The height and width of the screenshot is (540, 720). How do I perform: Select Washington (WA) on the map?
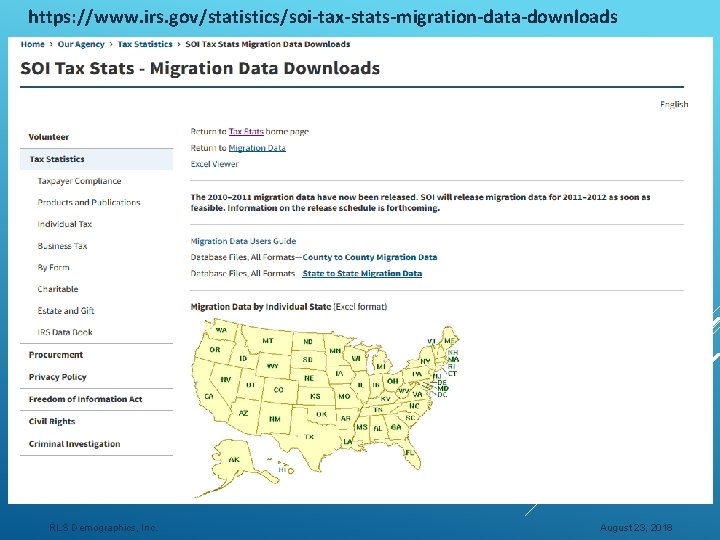click(221, 330)
